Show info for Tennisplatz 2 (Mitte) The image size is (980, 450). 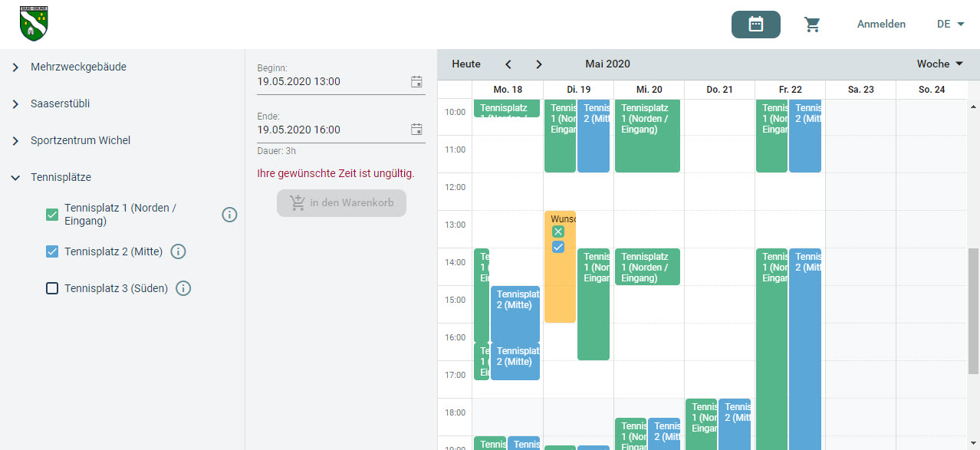178,251
